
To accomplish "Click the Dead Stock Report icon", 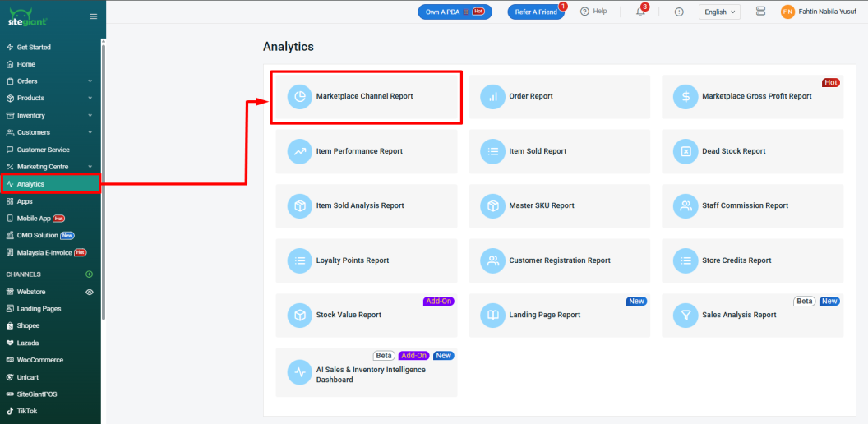I will (686, 151).
